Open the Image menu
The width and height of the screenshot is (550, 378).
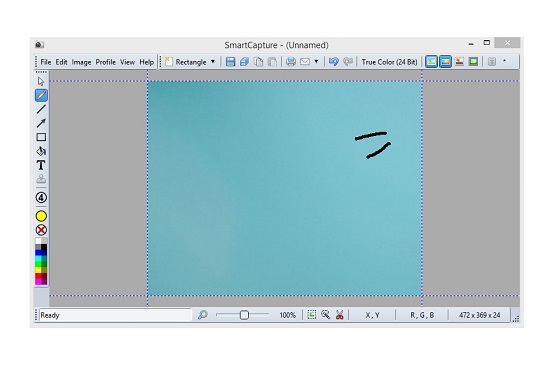click(81, 62)
